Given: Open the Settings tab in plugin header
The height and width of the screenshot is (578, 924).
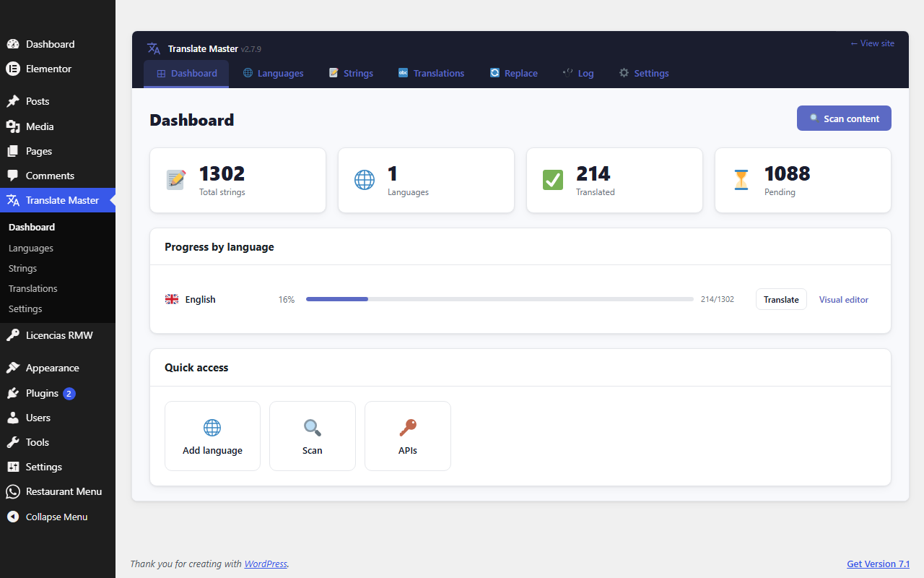Looking at the screenshot, I should pyautogui.click(x=644, y=74).
